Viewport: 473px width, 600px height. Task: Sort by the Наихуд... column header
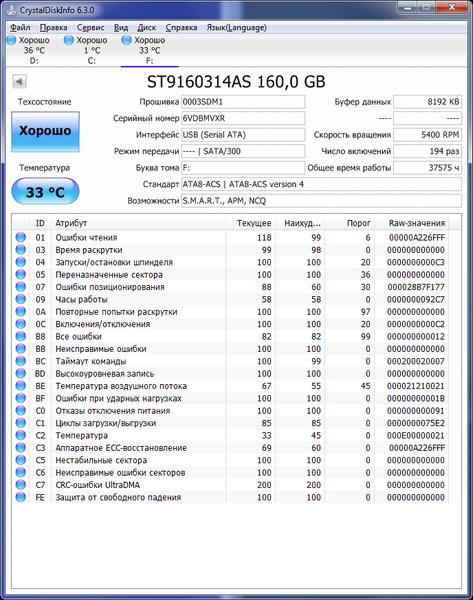(300, 223)
